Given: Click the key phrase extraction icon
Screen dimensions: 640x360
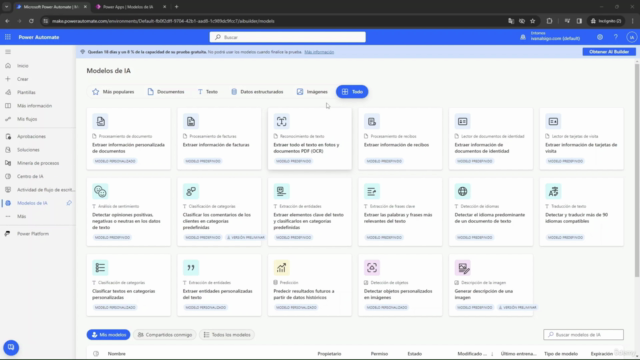Looking at the screenshot, I should click(372, 191).
